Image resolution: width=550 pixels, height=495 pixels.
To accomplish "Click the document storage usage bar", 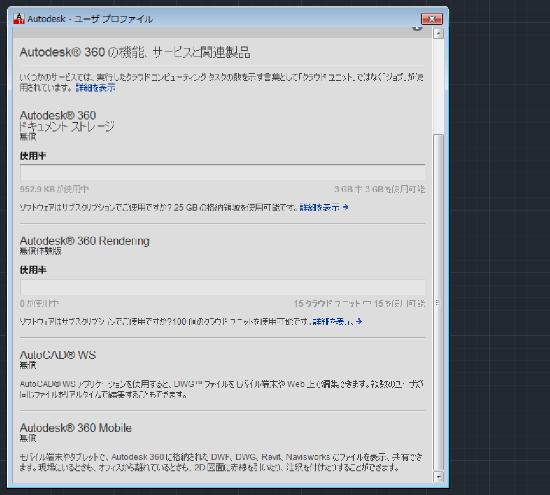I will pos(222,173).
